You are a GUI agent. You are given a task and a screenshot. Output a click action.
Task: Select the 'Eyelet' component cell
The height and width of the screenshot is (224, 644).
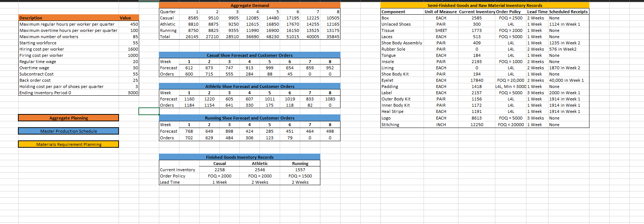(402, 80)
